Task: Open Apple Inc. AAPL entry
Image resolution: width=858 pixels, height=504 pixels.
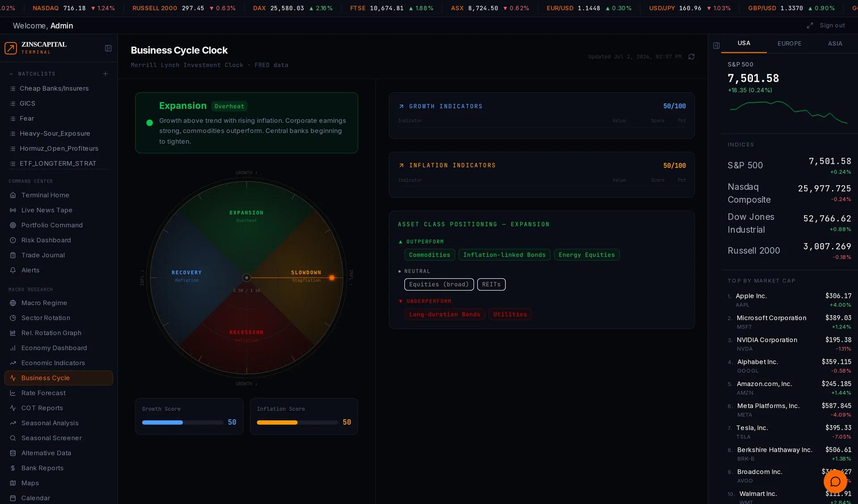Action: pos(789,300)
